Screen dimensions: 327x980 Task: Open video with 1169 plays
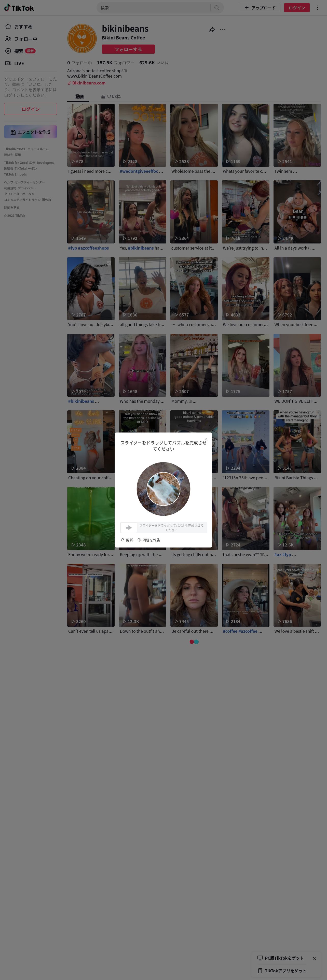click(x=246, y=135)
